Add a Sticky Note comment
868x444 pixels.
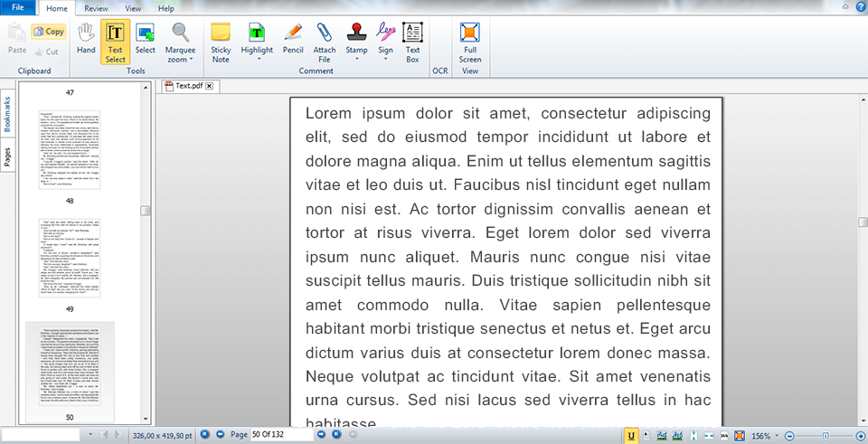[221, 41]
